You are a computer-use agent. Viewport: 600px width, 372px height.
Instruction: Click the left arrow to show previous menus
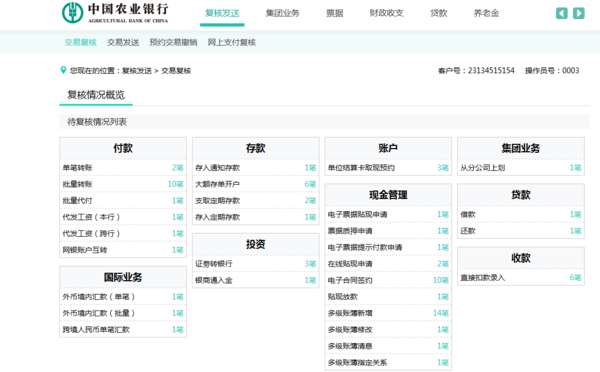[x=561, y=13]
